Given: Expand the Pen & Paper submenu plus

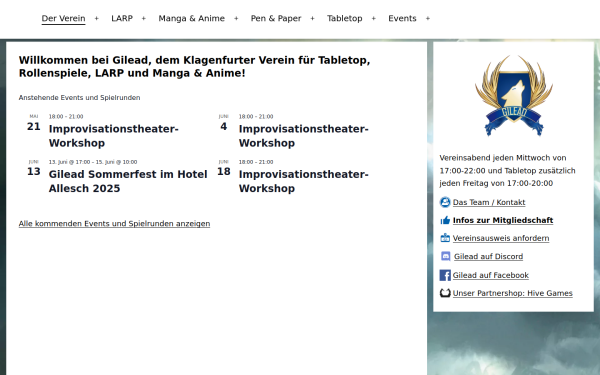Looking at the screenshot, I should click(x=312, y=18).
